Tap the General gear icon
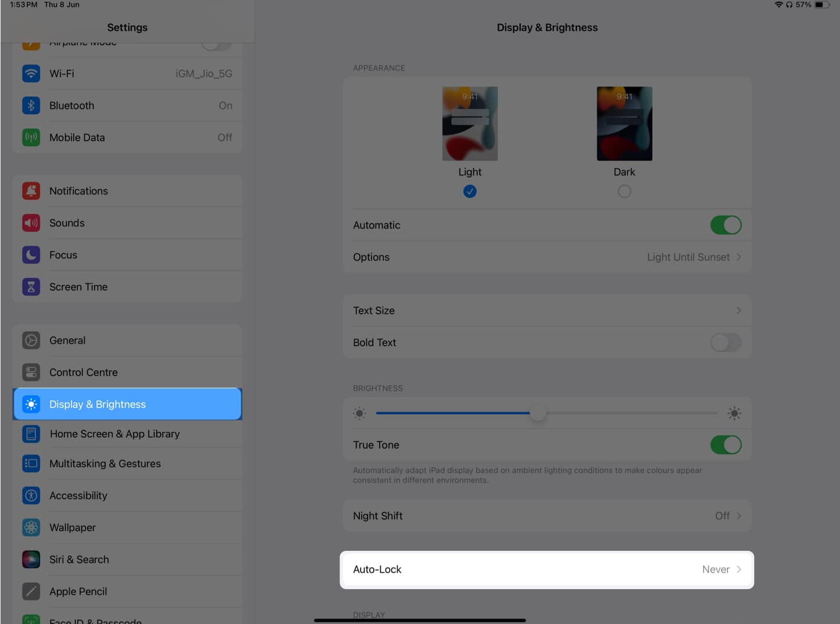The width and height of the screenshot is (840, 624). [x=31, y=340]
